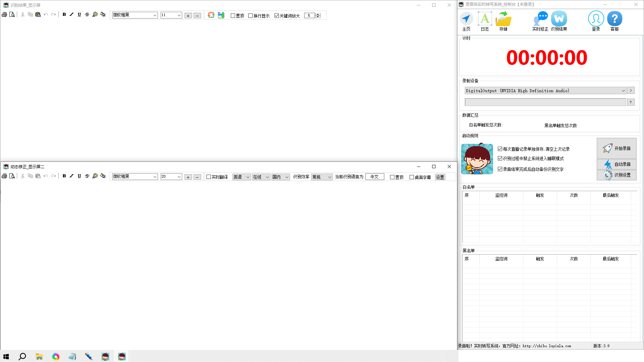
Task: Click 识别设置 recognition settings button
Action: pyautogui.click(x=616, y=175)
